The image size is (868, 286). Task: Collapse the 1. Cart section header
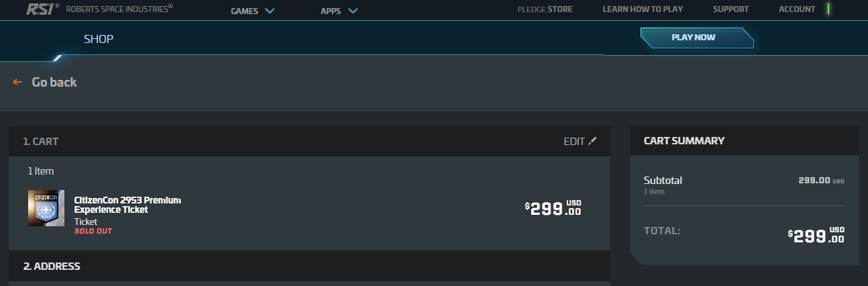click(x=41, y=142)
